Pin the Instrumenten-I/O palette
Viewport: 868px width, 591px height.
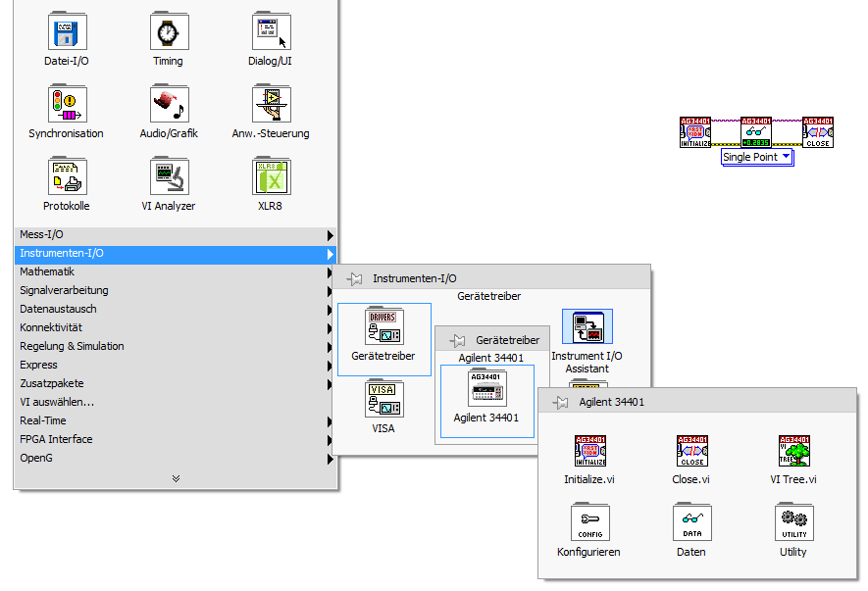tap(354, 278)
